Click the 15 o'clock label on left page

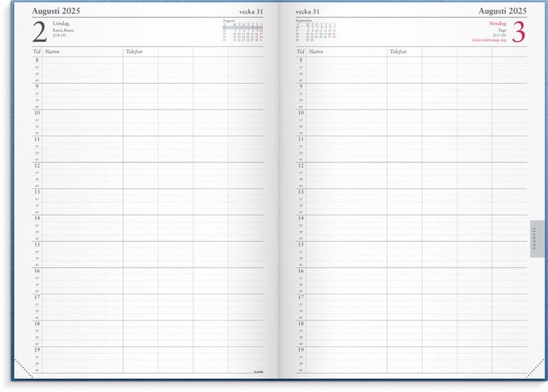36,245
